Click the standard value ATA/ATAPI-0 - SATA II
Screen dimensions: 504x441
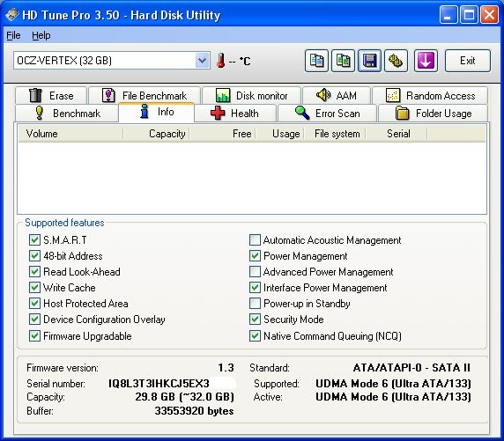[411, 367]
